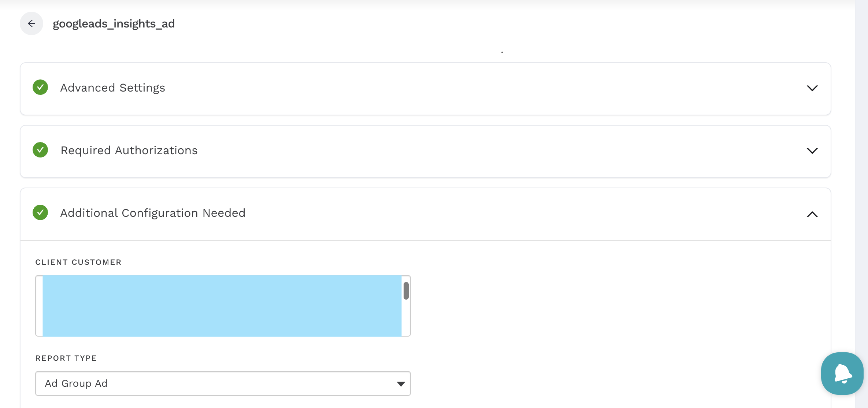868x408 pixels.
Task: Click the CLIENT CUSTOMER field label
Action: pos(78,262)
